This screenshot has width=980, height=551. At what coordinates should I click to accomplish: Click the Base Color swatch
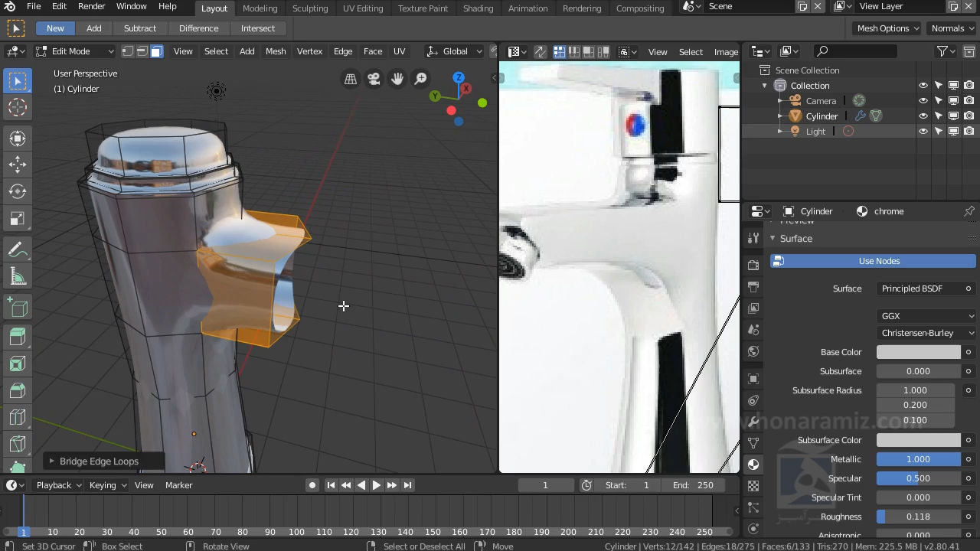(918, 352)
